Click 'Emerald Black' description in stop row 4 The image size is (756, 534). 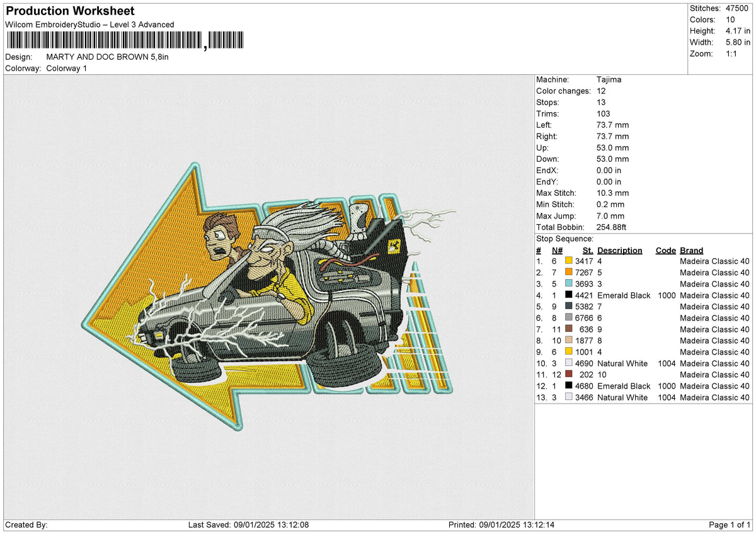(x=624, y=295)
